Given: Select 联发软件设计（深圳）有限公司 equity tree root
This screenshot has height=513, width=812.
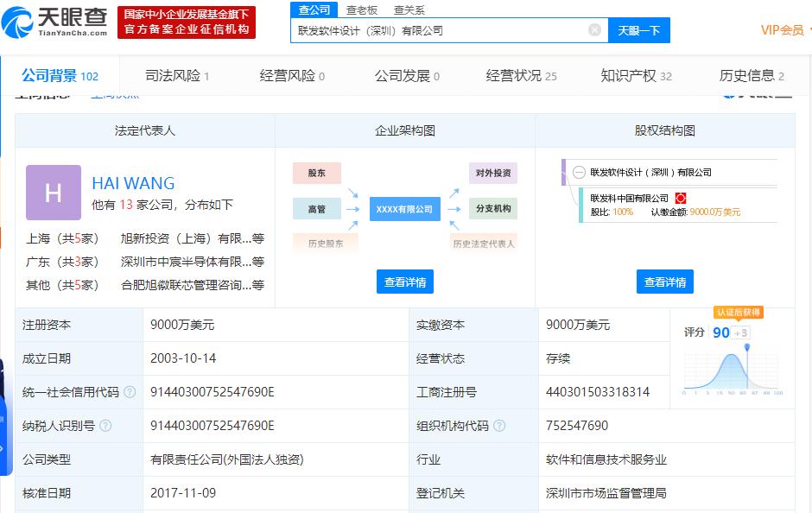Looking at the screenshot, I should (650, 173).
